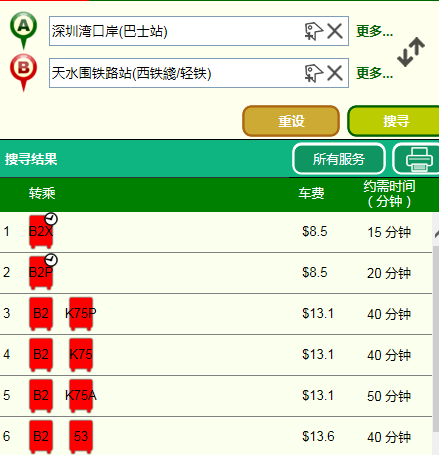Swap origin and destination arrows
Screen dimensions: 439x455
click(x=411, y=52)
